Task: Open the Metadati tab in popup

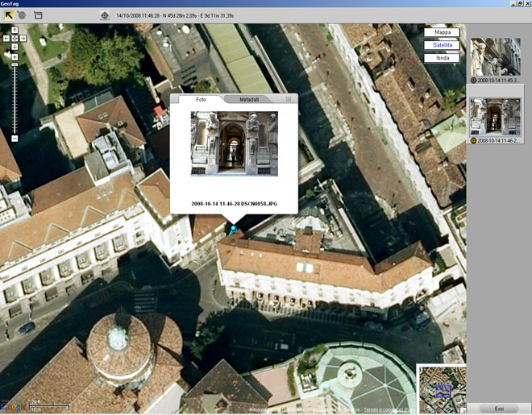Action: tap(249, 99)
